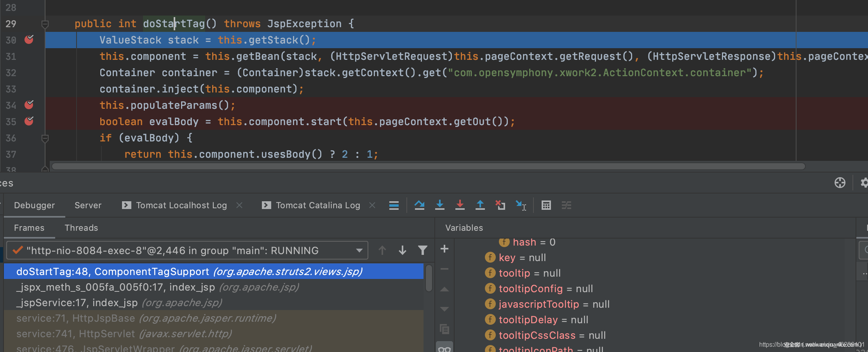Viewport: 868px width, 352px height.
Task: Collapse the doStartTag method fold at line 29
Action: point(45,24)
